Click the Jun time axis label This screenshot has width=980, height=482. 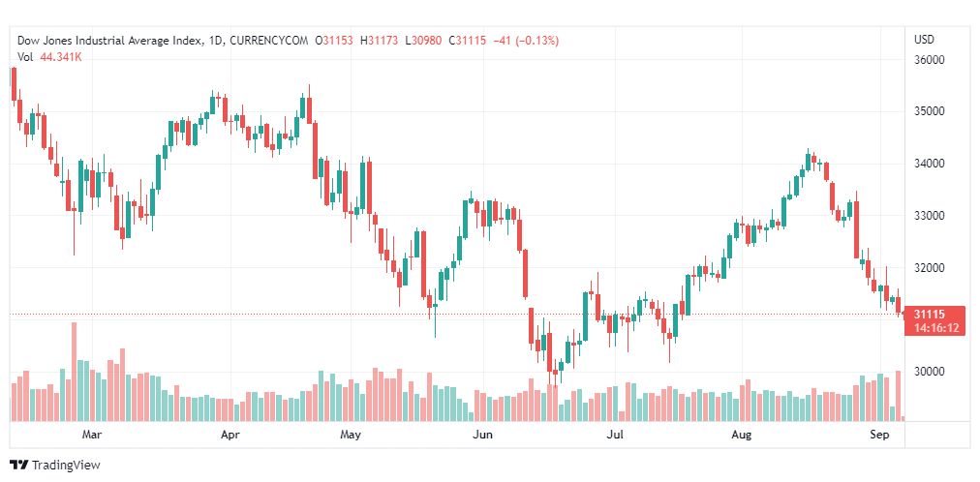point(483,434)
